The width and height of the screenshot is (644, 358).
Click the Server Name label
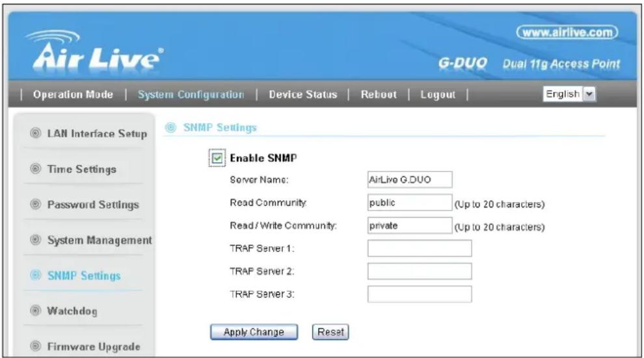point(259,179)
